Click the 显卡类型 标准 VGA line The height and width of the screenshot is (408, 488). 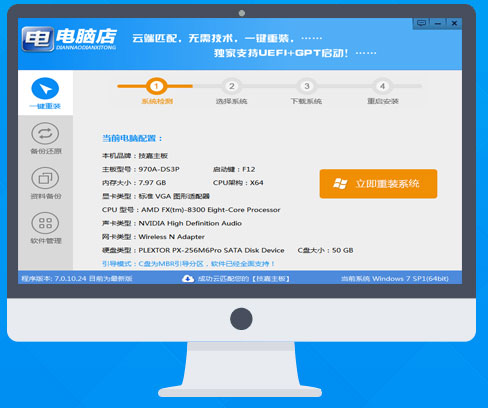tap(156, 196)
